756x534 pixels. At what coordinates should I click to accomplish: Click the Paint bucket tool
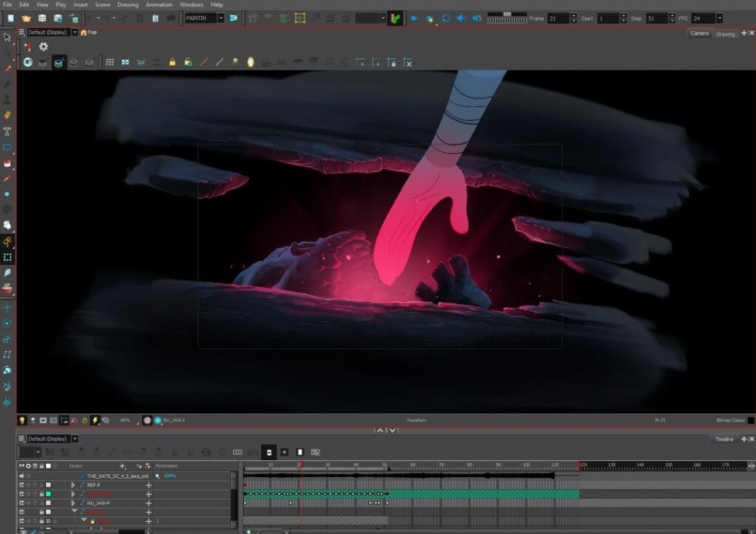[x=7, y=163]
